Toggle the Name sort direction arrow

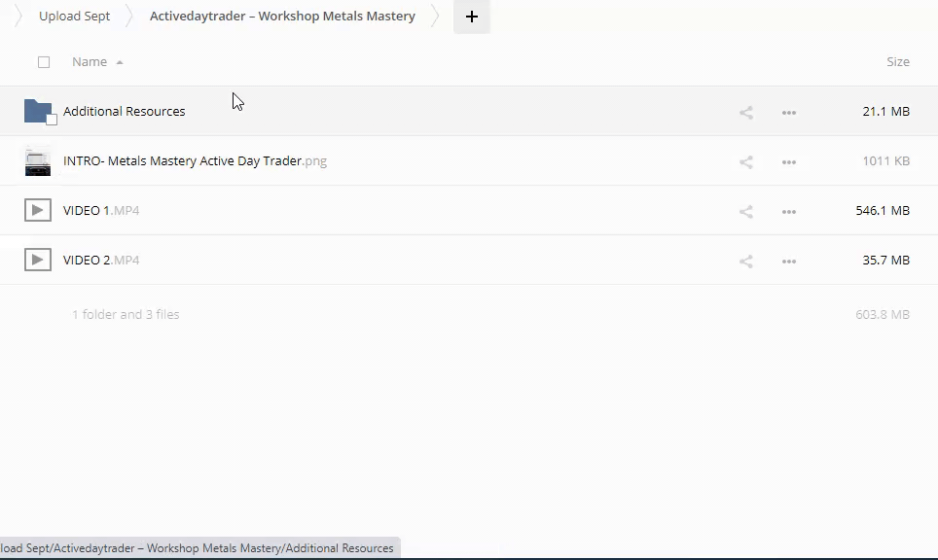[x=120, y=62]
